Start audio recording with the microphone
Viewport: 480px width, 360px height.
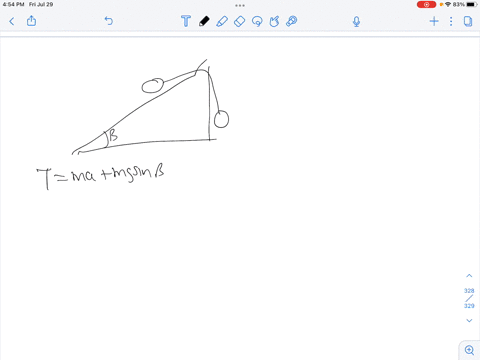click(x=356, y=22)
